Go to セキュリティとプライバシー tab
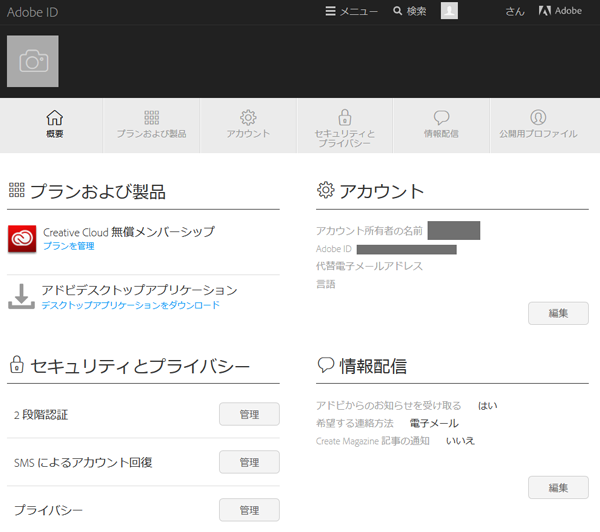 point(345,125)
